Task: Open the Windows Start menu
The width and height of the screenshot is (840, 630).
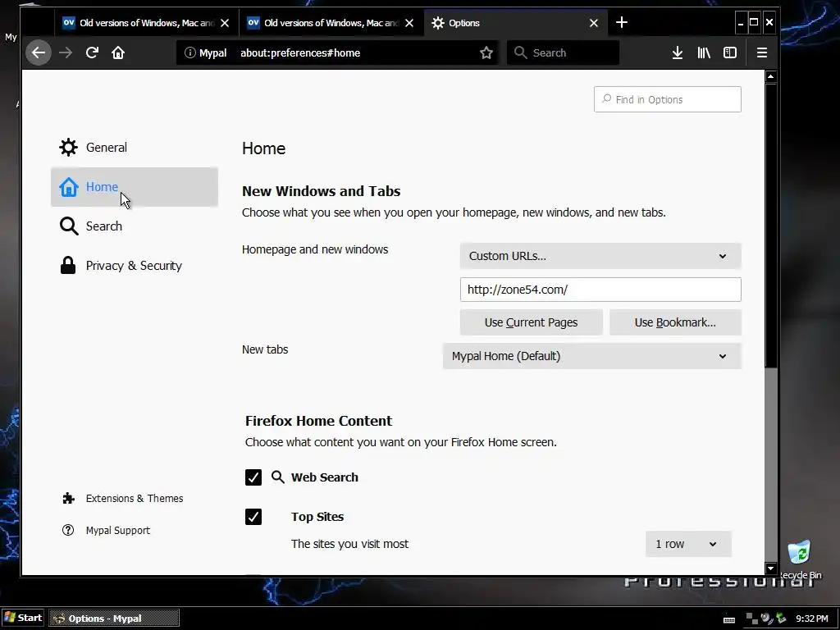Action: [22, 618]
